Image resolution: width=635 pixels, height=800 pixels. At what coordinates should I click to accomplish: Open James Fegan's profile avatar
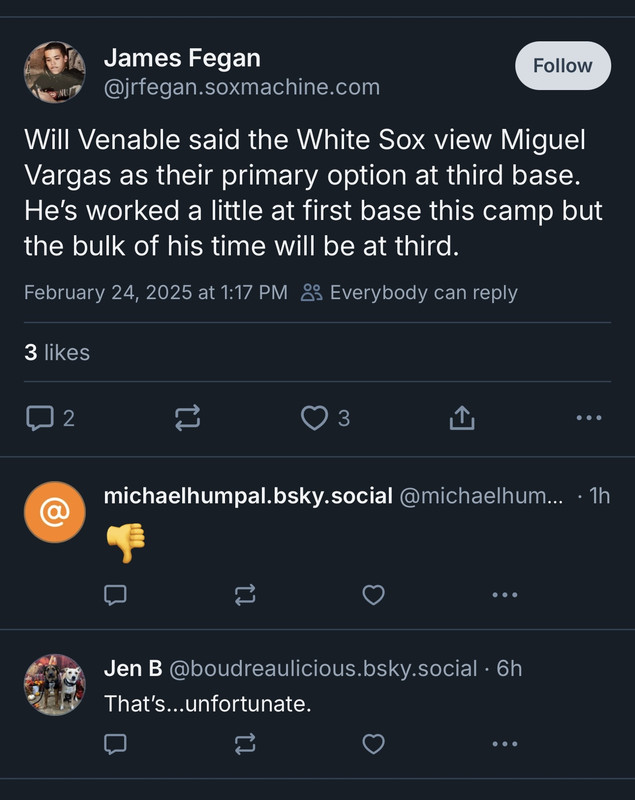(54, 72)
